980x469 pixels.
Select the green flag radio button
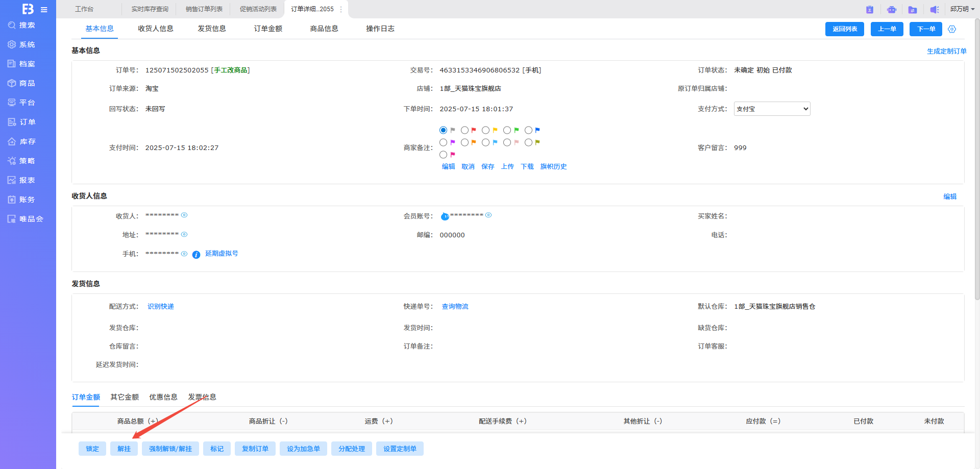click(507, 131)
